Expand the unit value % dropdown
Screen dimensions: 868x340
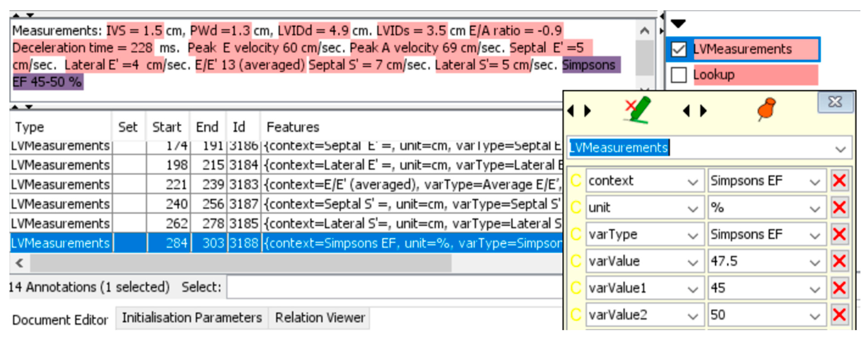coord(815,209)
